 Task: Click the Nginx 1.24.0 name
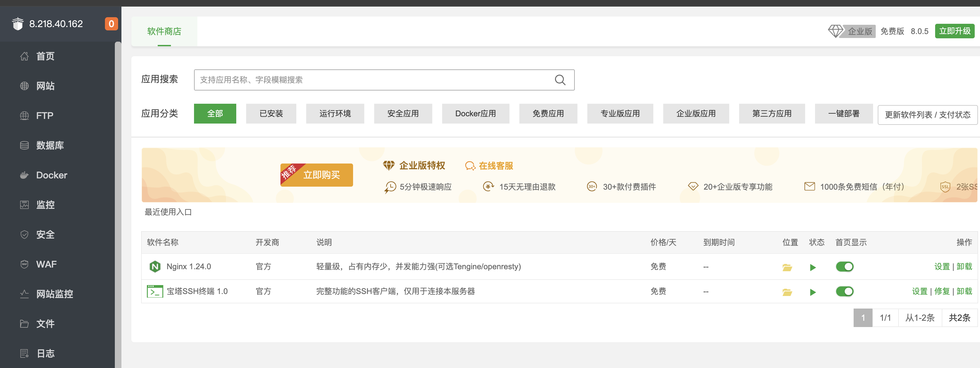(189, 267)
